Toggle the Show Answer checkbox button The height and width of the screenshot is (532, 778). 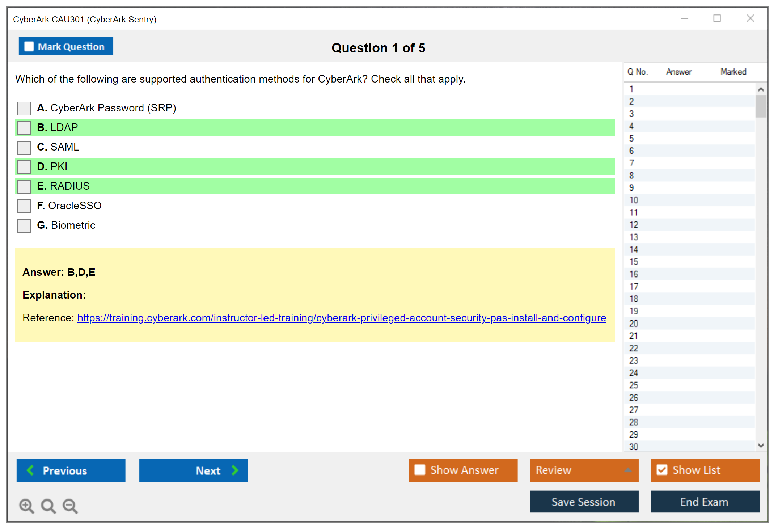pyautogui.click(x=420, y=470)
